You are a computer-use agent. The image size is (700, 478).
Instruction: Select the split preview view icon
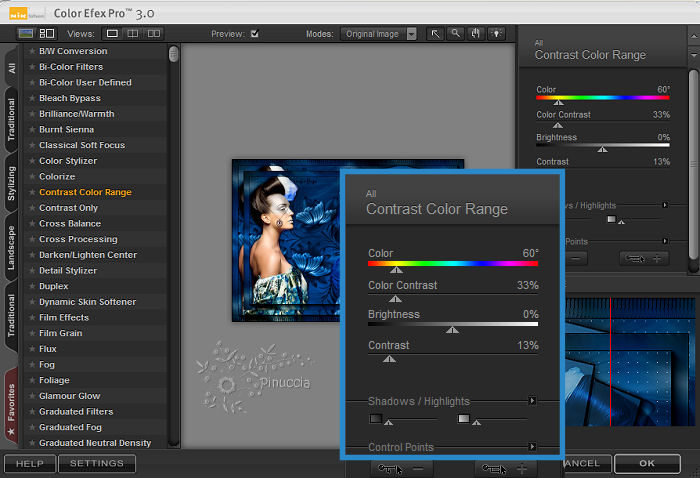133,33
